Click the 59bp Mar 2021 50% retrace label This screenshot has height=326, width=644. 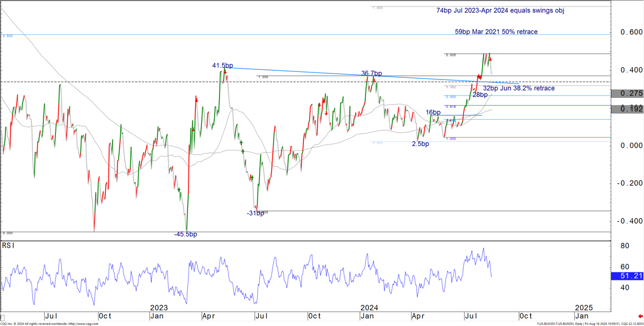496,32
